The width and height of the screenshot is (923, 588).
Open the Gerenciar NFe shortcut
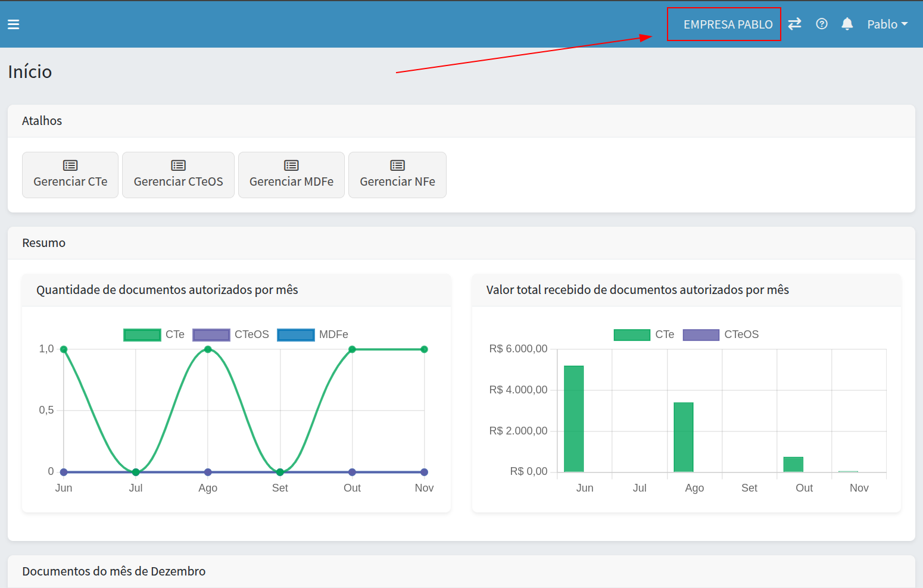tap(397, 182)
